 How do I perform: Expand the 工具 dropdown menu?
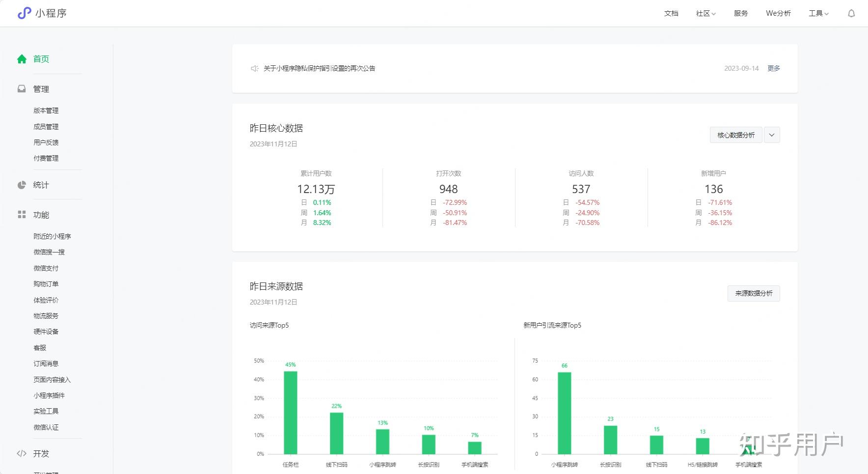point(818,13)
